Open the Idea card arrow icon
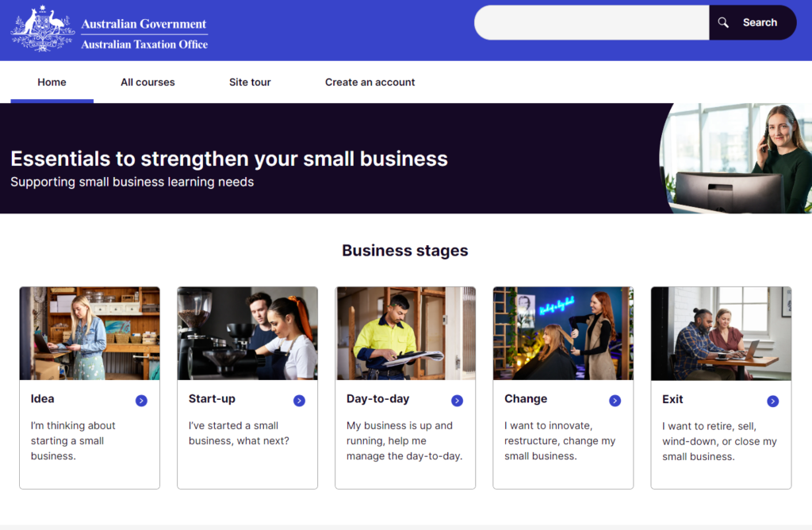The width and height of the screenshot is (812, 530). point(141,401)
